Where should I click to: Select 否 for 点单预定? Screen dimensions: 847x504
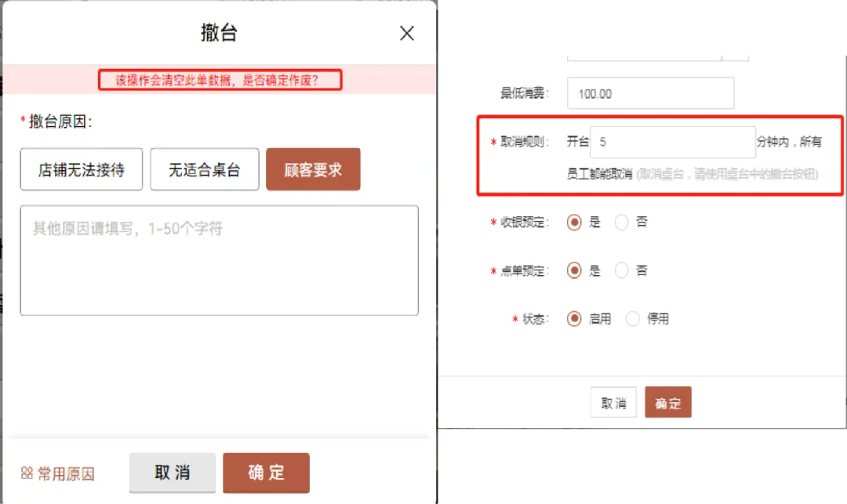(623, 271)
